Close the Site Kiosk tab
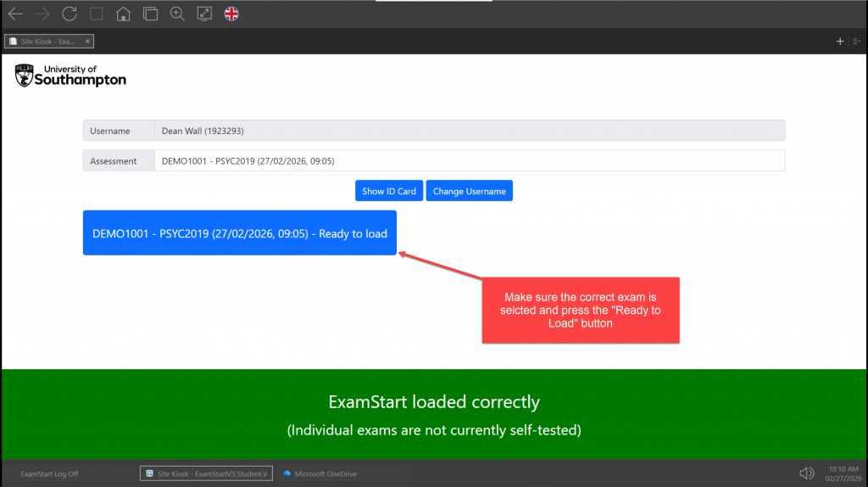 (87, 41)
